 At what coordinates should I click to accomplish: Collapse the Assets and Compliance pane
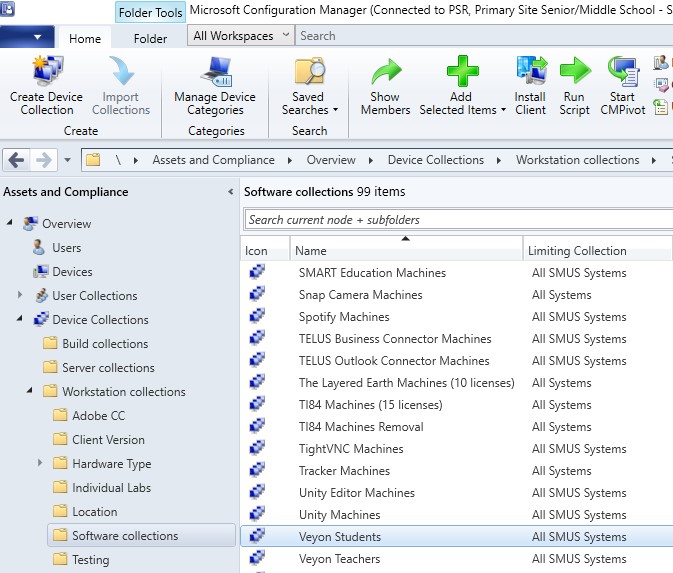pos(231,191)
